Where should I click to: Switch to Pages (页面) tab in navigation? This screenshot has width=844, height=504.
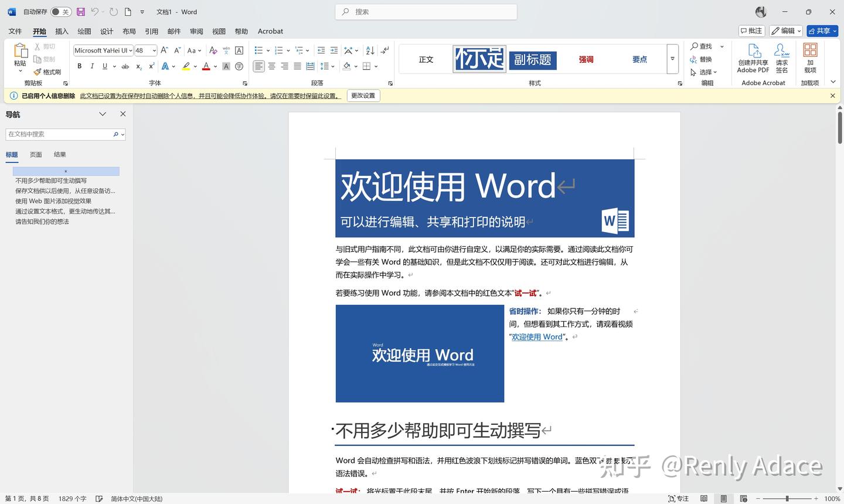[x=36, y=155]
